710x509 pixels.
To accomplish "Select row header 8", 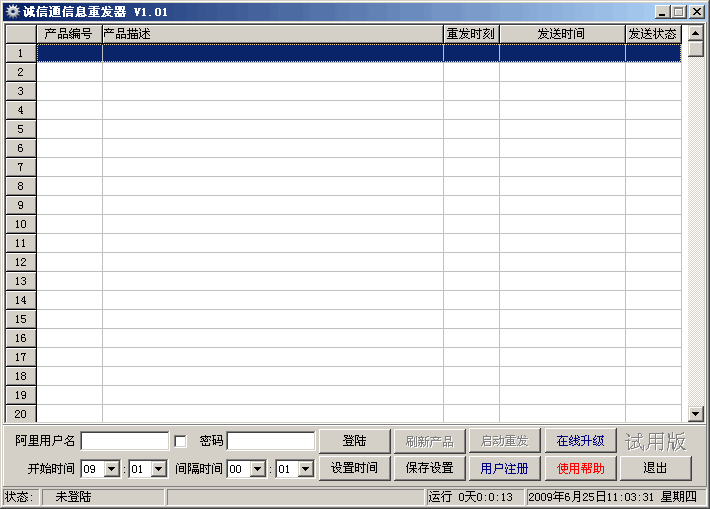I will pyautogui.click(x=21, y=186).
